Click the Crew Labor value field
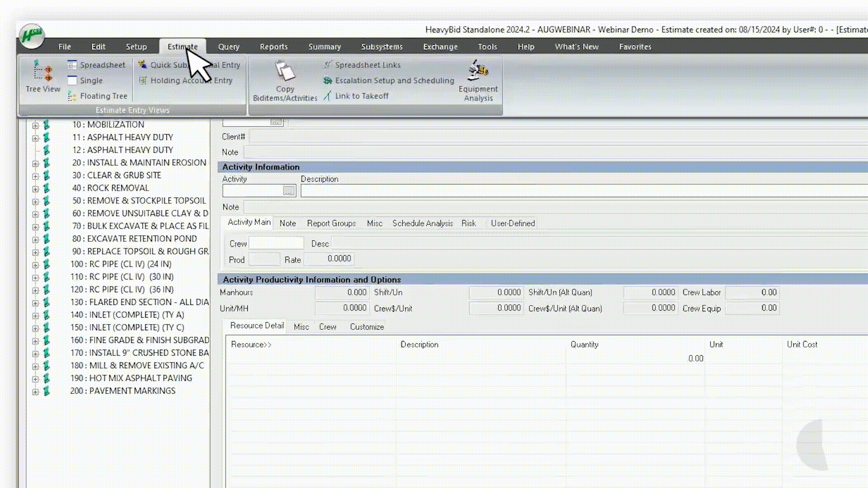This screenshot has height=488, width=868. pos(752,292)
